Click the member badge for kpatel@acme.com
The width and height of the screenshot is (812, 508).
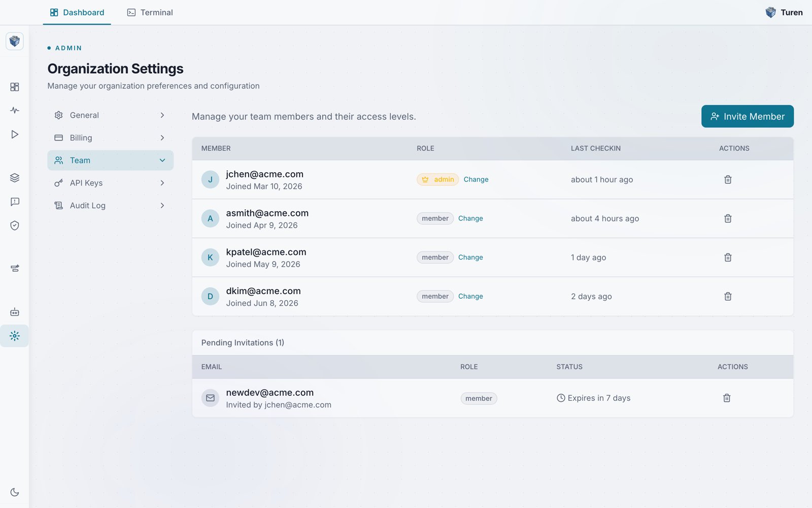click(435, 257)
